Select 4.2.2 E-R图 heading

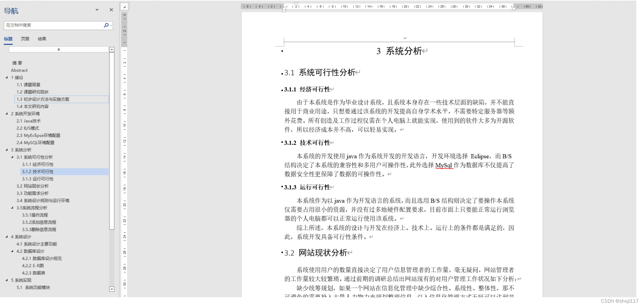pyautogui.click(x=33, y=266)
